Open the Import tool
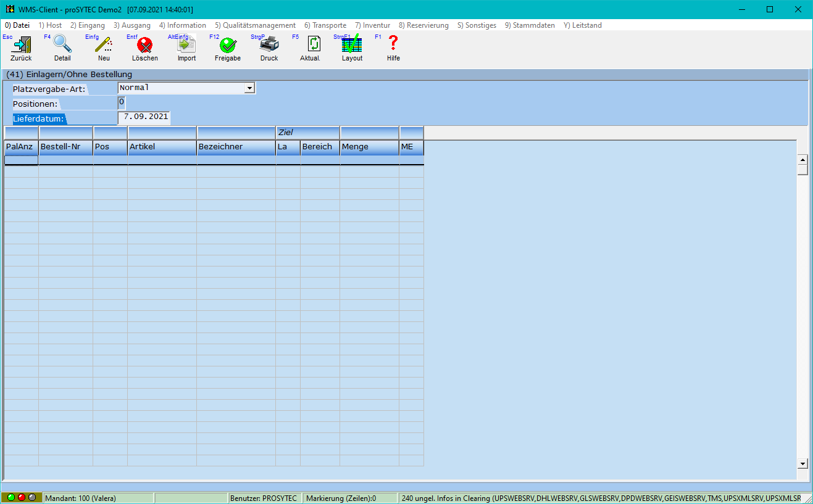Screen dimensions: 813x504 [x=186, y=46]
